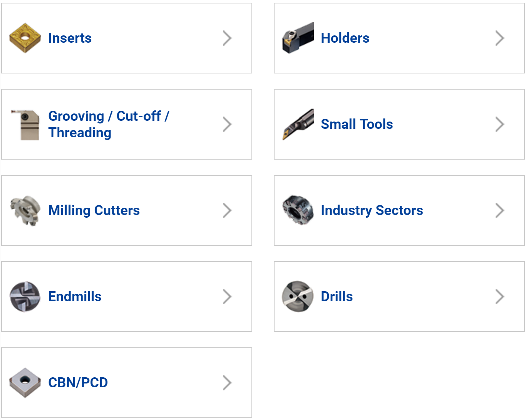Expand the Inserts chevron arrow

pos(227,38)
